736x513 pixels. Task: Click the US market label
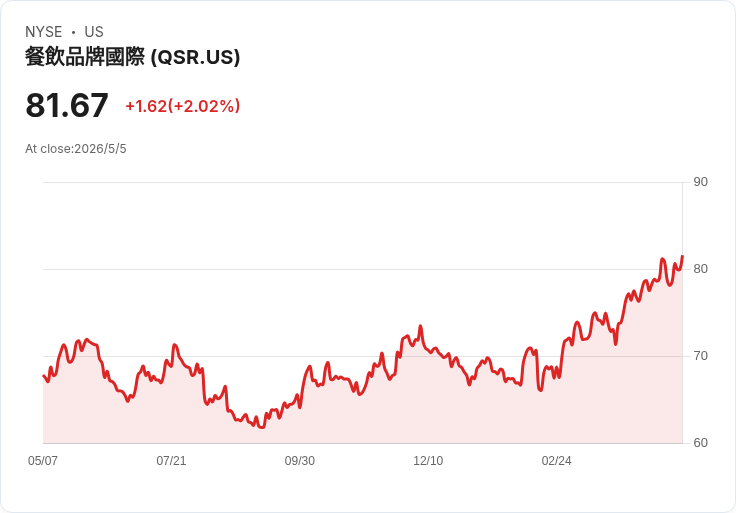(x=94, y=32)
